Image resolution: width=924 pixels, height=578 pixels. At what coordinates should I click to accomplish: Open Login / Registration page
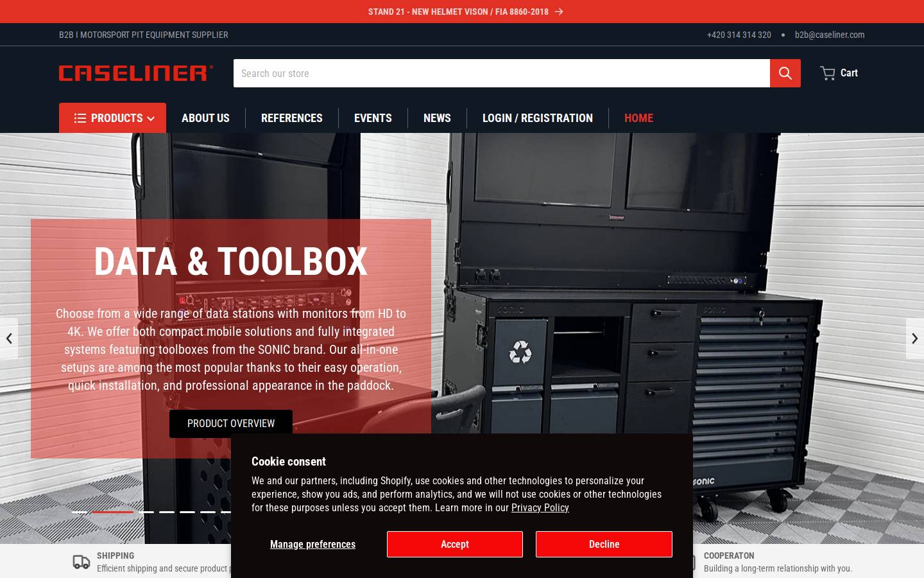538,118
